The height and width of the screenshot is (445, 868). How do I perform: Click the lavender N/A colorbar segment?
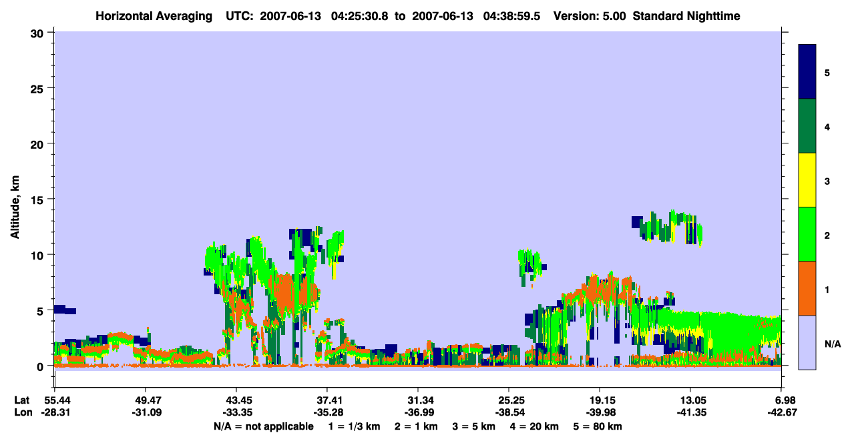click(807, 342)
